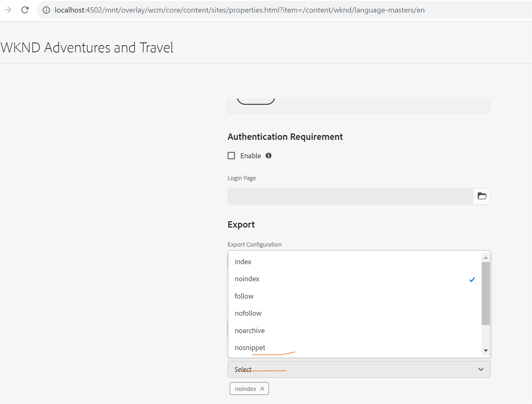
Task: Open the site info icon in the address bar
Action: pyautogui.click(x=46, y=10)
